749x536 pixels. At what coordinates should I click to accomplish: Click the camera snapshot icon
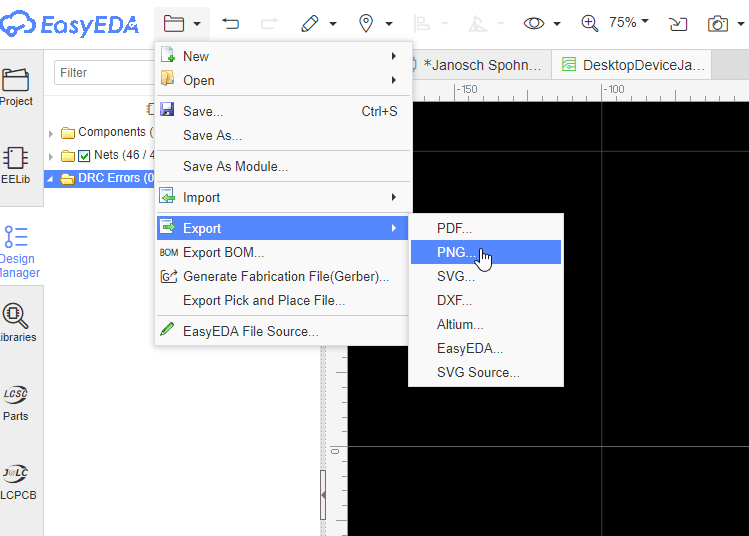717,23
